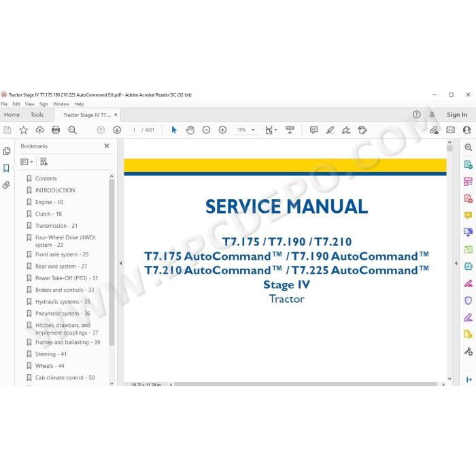This screenshot has width=476, height=476.
Task: Open bookmark options dropdown menu
Action: (27, 162)
